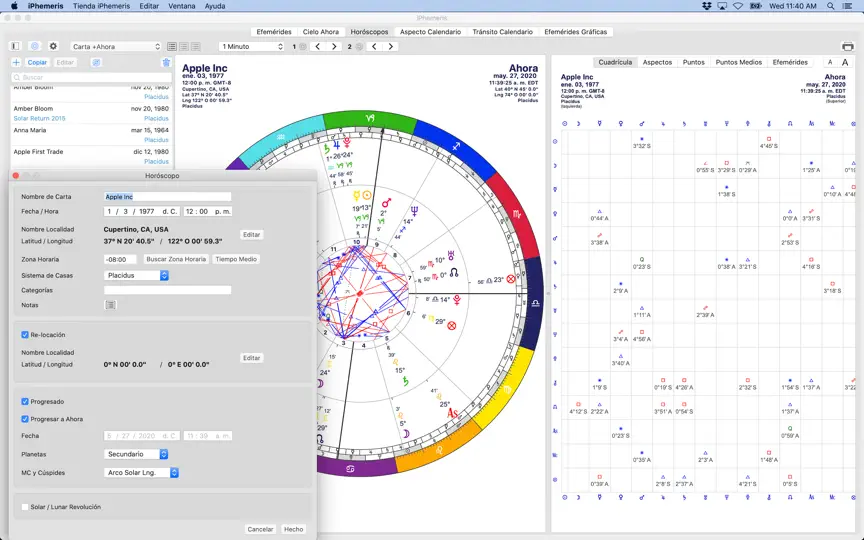This screenshot has height=540, width=864.
Task: Click the Copiar button
Action: [37, 62]
